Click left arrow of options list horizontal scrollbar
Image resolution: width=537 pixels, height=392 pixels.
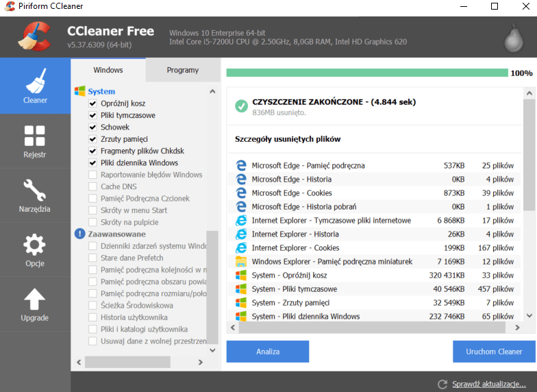(x=79, y=362)
